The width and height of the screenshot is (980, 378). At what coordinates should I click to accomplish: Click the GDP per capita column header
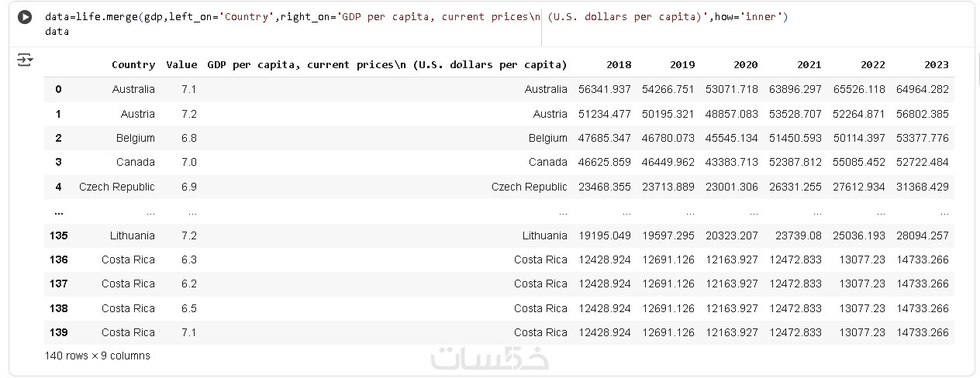click(387, 65)
